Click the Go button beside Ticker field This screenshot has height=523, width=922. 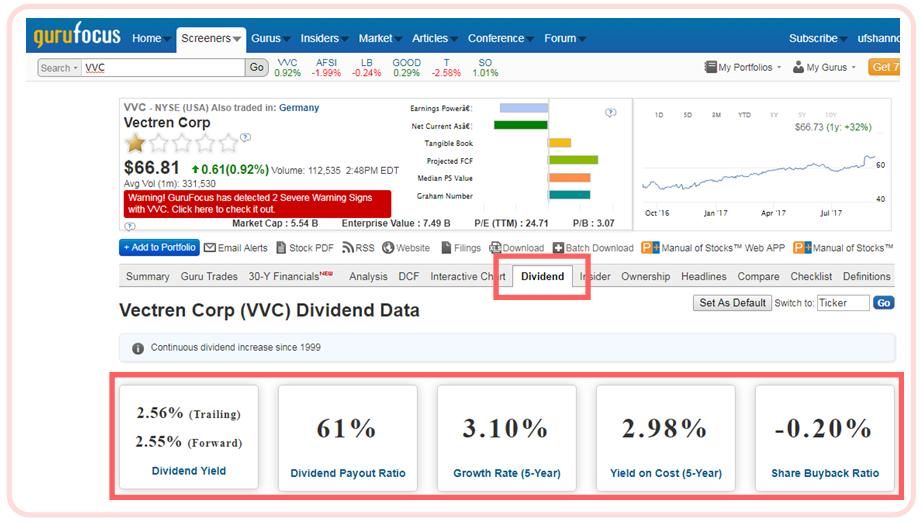click(883, 303)
